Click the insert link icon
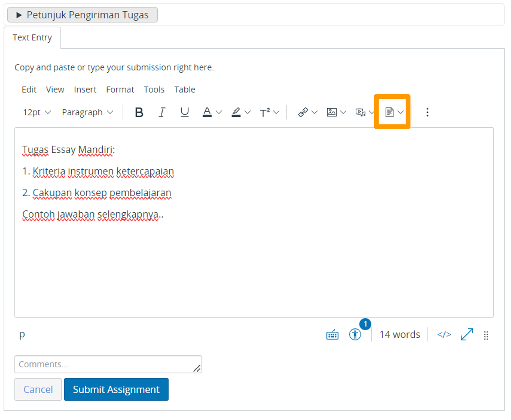The image size is (511, 420). 303,112
